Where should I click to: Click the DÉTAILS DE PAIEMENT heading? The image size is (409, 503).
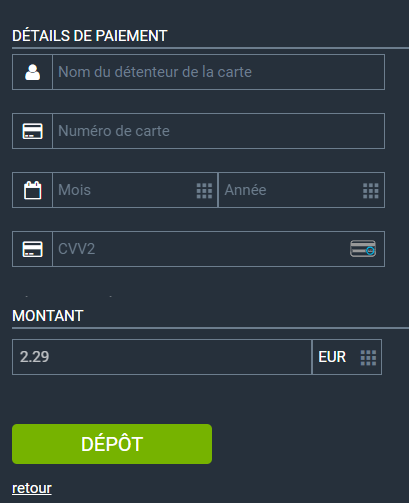tap(90, 36)
